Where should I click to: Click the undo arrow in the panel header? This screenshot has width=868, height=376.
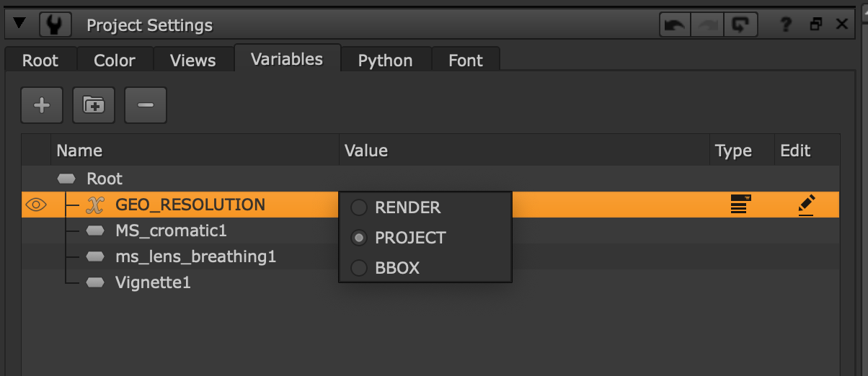click(x=675, y=25)
